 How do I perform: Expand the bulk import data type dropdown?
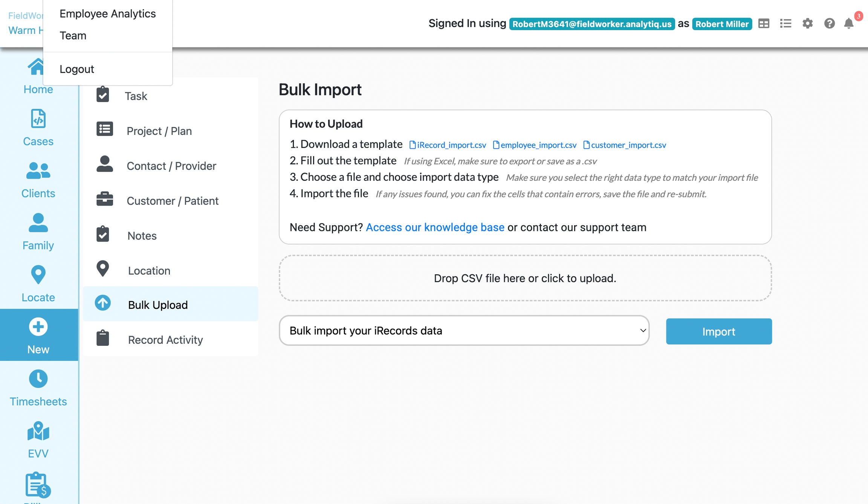tap(464, 331)
